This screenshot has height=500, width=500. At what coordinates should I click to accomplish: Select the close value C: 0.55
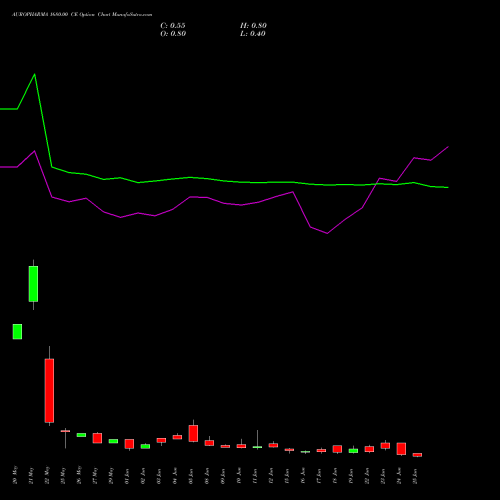pyautogui.click(x=173, y=26)
